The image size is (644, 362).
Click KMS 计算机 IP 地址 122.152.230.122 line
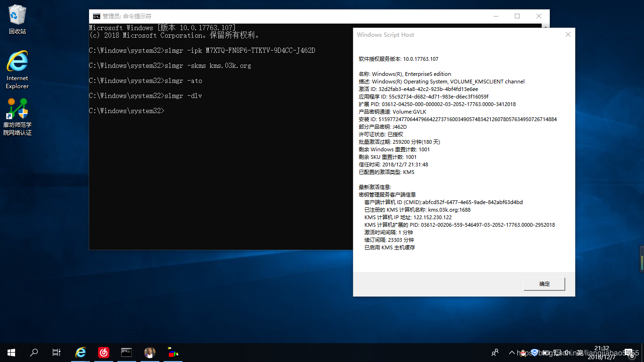point(408,217)
